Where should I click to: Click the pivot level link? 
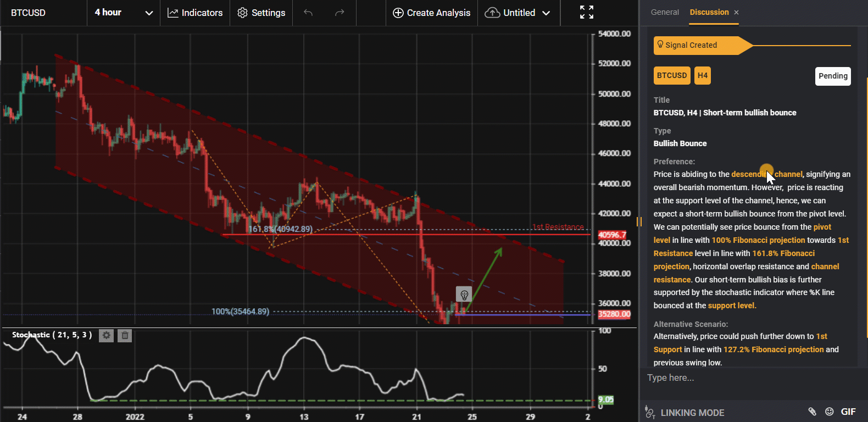click(x=743, y=234)
